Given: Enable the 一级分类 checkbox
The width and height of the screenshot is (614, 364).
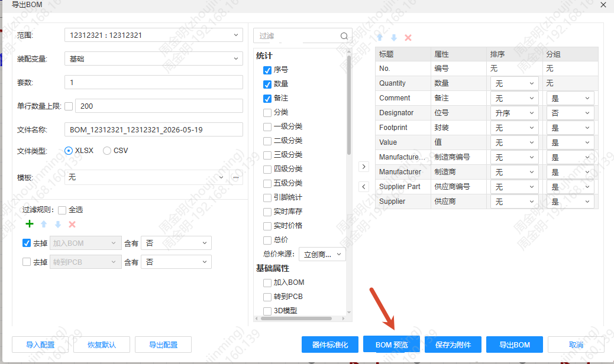Looking at the screenshot, I should [267, 126].
